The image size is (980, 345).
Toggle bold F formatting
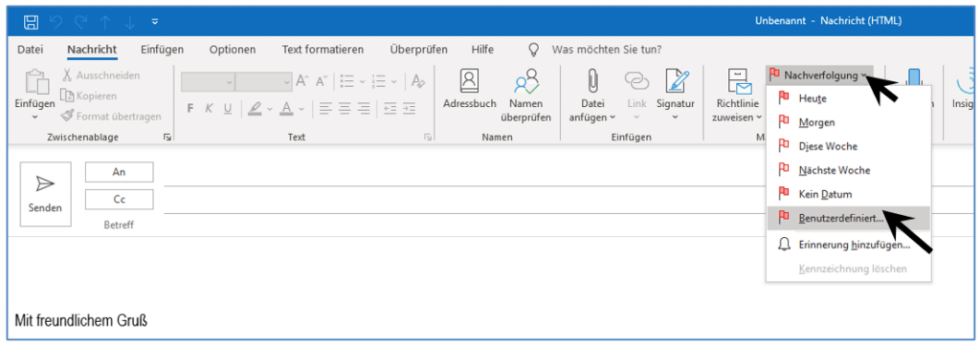click(x=190, y=109)
